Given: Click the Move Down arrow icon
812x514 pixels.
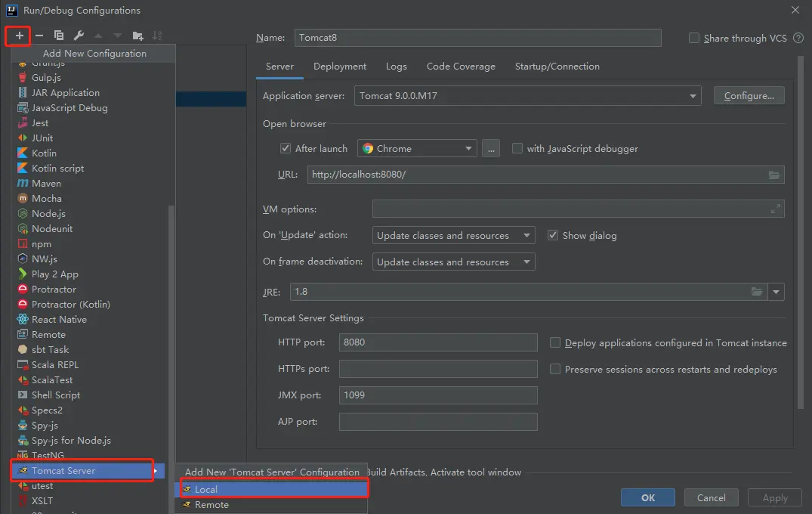Looking at the screenshot, I should point(118,36).
